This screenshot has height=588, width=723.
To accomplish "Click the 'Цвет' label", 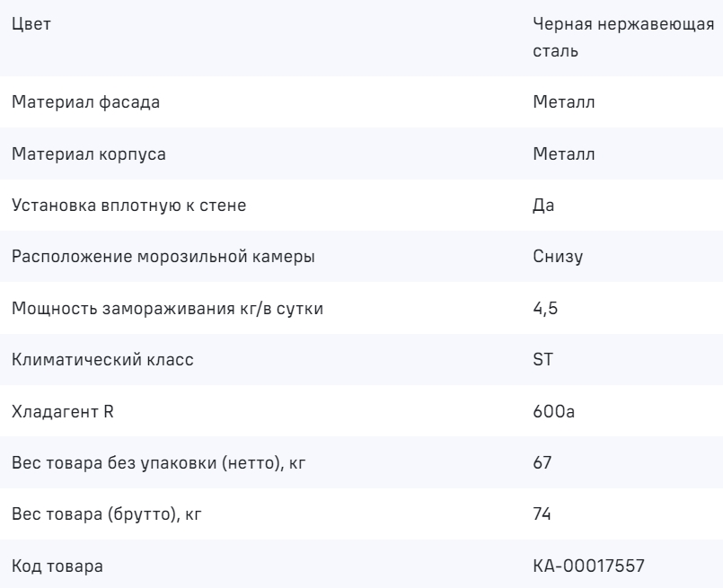I will (32, 25).
